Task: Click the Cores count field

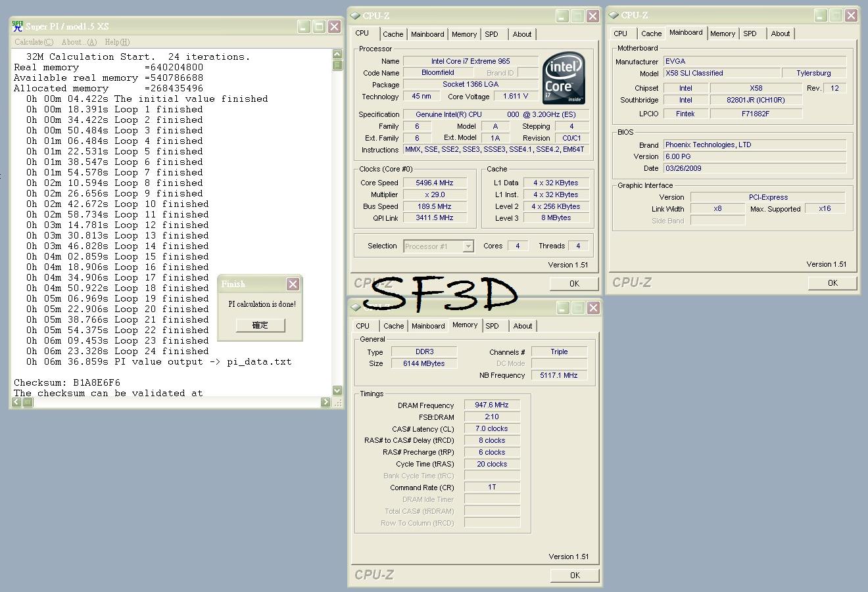Action: (x=518, y=246)
